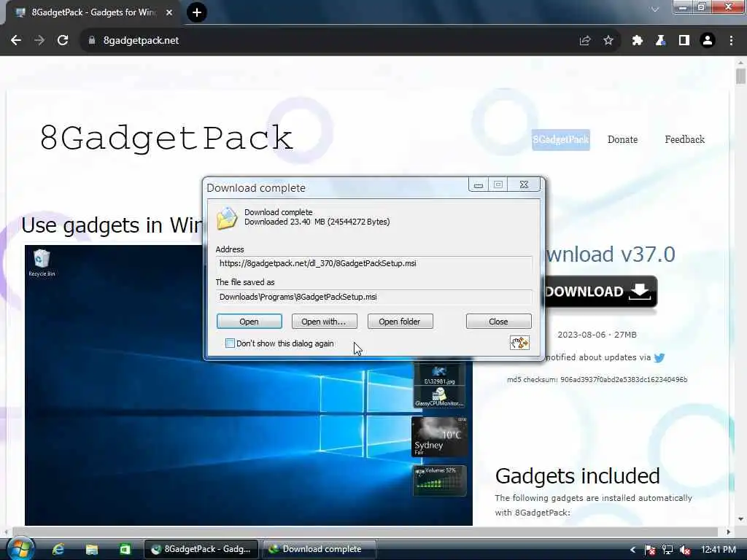Toggle the browser side panel icon
The image size is (747, 560).
[684, 41]
